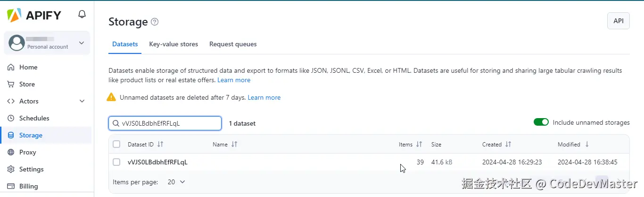Open the Storage help question-mark icon
Viewport: 644px width, 197px height.
coord(155,22)
